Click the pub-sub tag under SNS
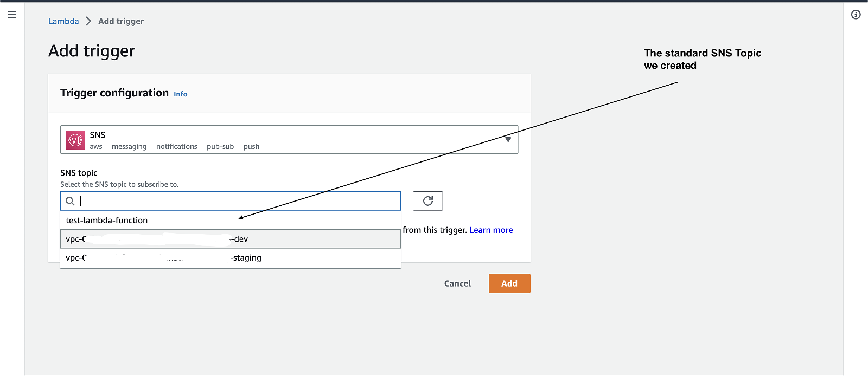The image size is (868, 376). [x=220, y=147]
